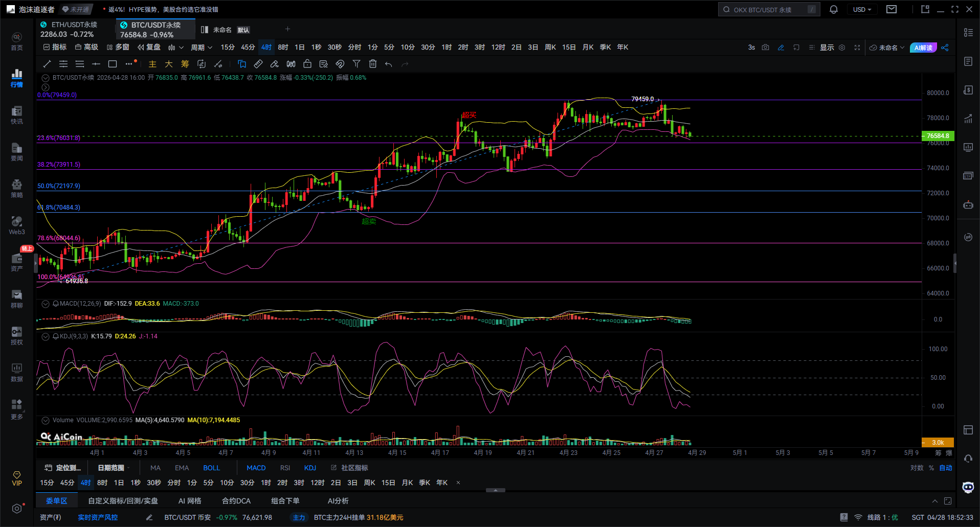This screenshot has width=980, height=527.
Task: Click the AI解读 button
Action: [923, 48]
